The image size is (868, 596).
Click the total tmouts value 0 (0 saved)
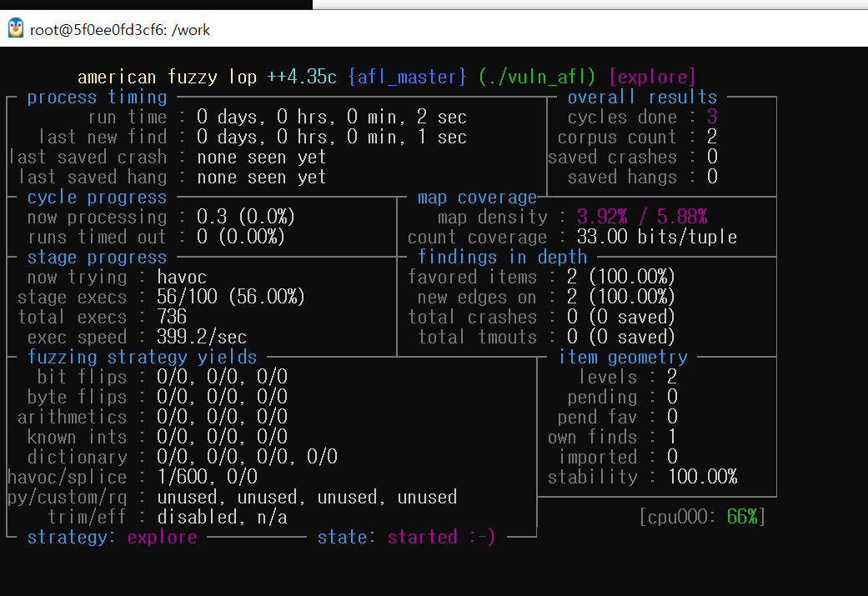point(621,337)
